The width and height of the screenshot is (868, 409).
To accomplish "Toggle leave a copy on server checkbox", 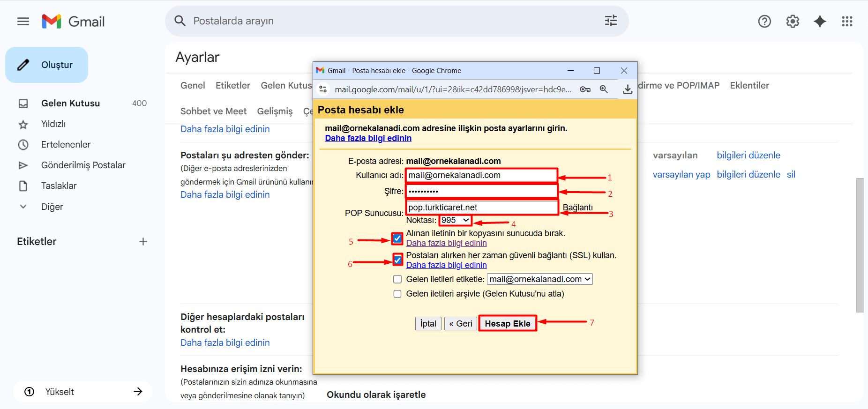I will tap(397, 238).
